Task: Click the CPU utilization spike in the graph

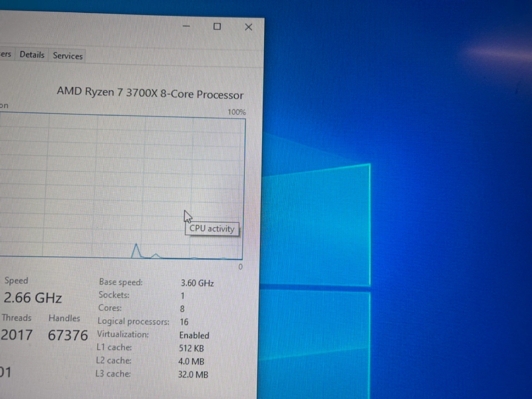Action: (136, 250)
